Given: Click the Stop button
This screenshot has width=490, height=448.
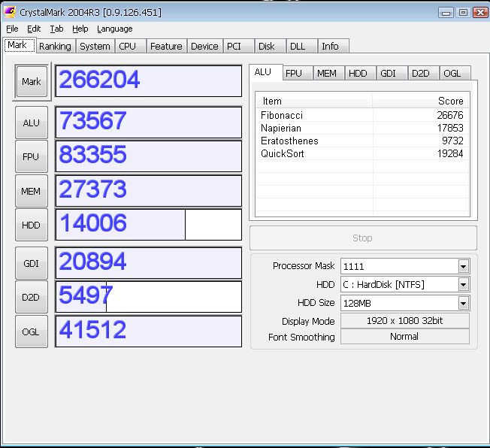Looking at the screenshot, I should click(x=363, y=238).
